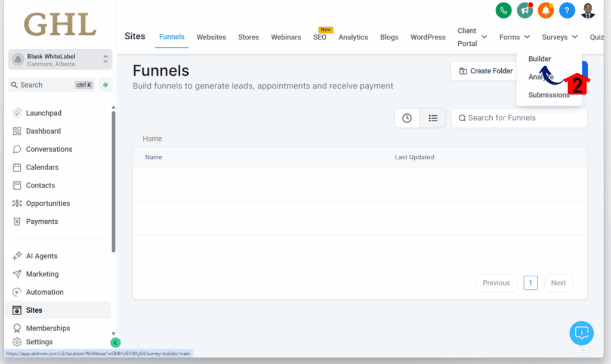
Task: Click the Create Folder button
Action: [486, 71]
